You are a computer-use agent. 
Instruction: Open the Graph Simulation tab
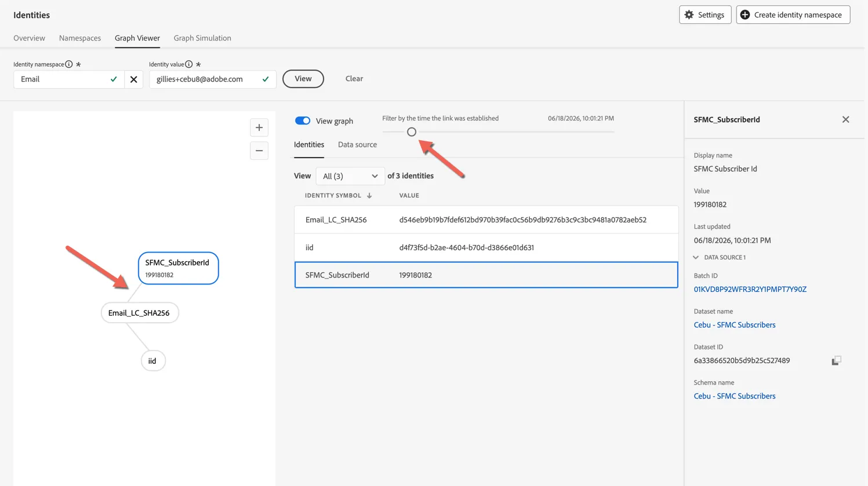[202, 38]
